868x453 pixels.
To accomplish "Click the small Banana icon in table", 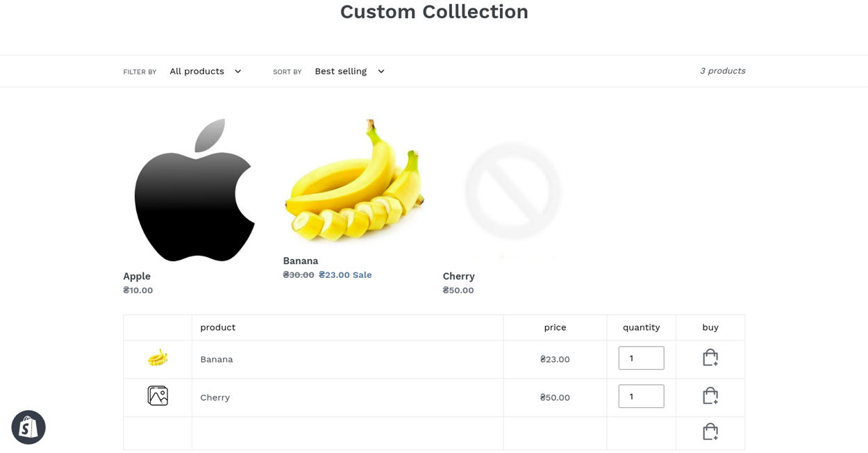I will coord(158,359).
